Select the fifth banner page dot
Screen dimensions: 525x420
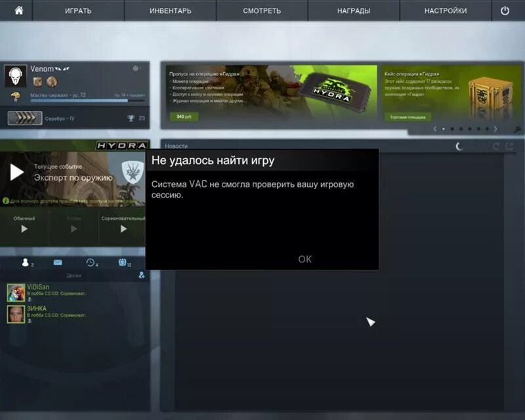point(478,129)
